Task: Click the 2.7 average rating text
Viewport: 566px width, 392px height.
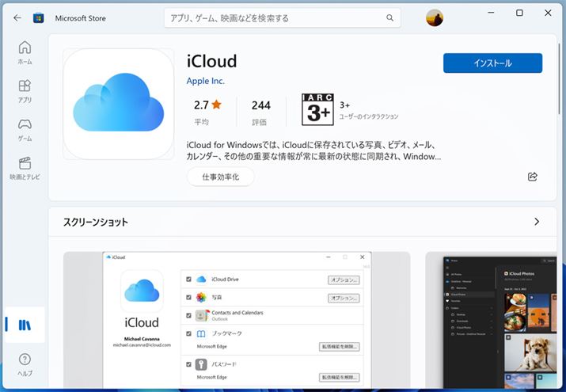Action: click(201, 105)
